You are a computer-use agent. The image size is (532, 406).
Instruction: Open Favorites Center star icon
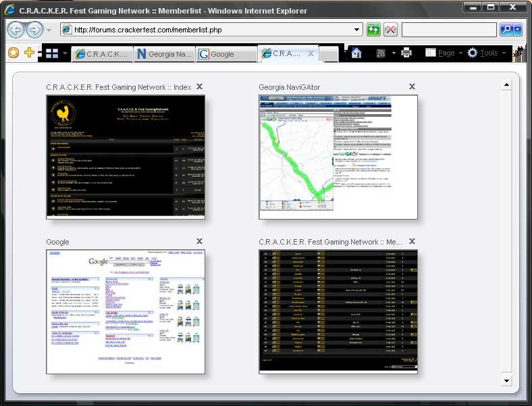click(14, 53)
